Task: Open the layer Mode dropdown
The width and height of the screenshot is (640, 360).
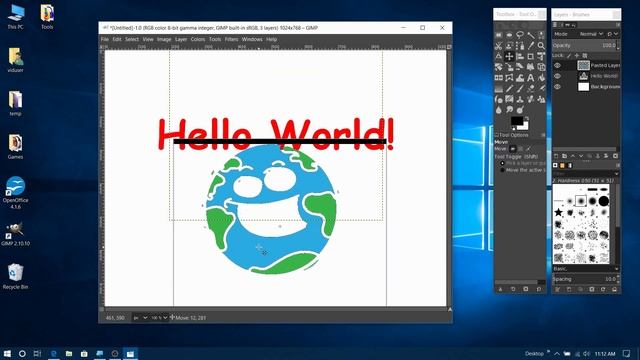Action: click(x=591, y=34)
